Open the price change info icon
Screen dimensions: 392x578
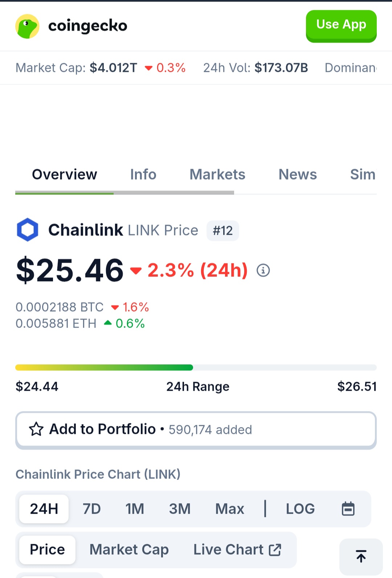tap(263, 270)
